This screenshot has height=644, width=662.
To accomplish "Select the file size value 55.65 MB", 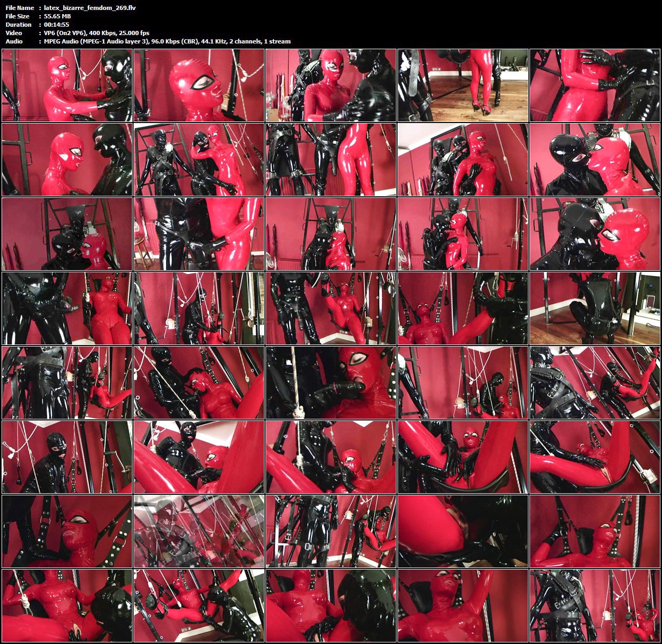I will tap(58, 16).
